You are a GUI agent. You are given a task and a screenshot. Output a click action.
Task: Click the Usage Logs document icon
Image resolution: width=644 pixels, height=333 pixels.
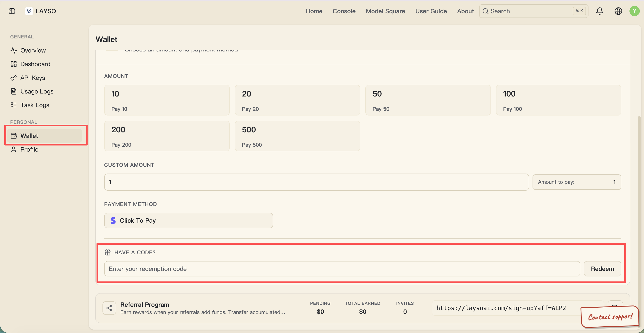pyautogui.click(x=13, y=91)
